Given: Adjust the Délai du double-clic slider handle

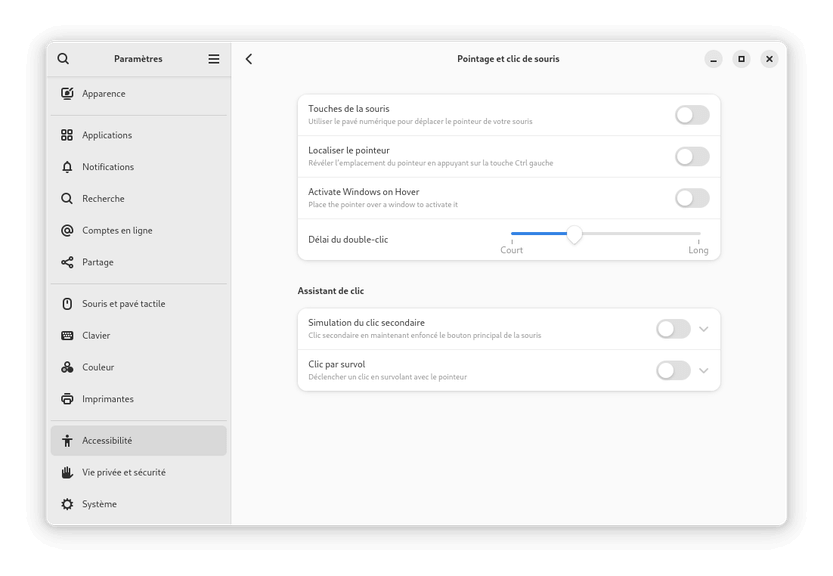Looking at the screenshot, I should pos(574,234).
